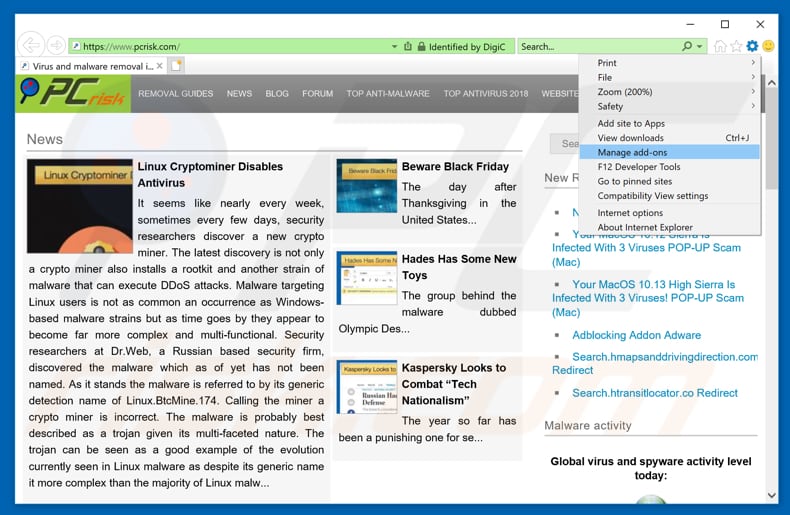Click the browser Back arrow button
This screenshot has width=790, height=515.
pos(32,45)
